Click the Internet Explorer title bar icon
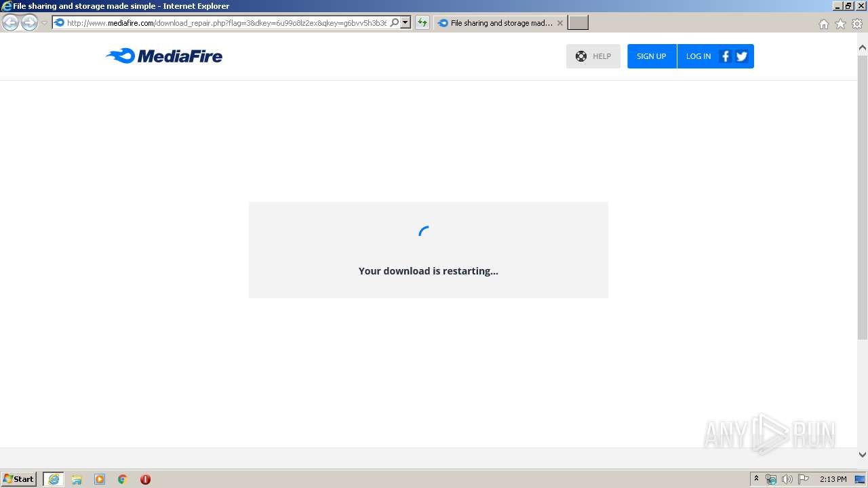868x488 pixels. [7, 6]
